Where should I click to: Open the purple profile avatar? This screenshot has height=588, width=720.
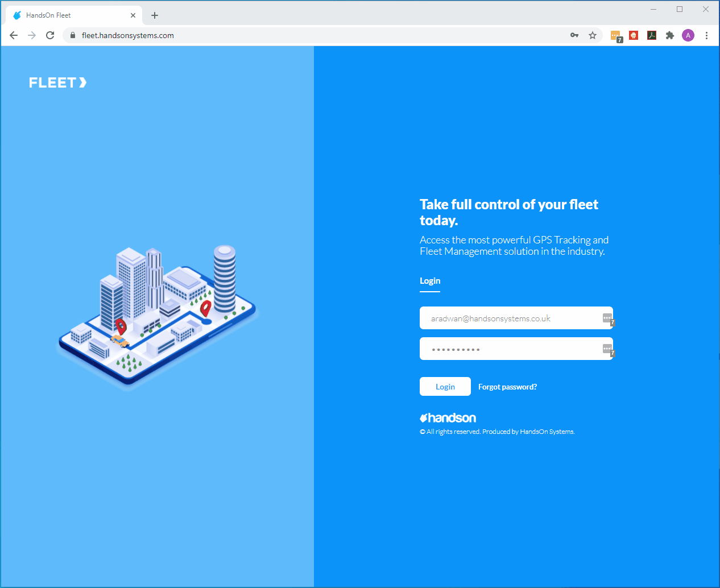[688, 35]
